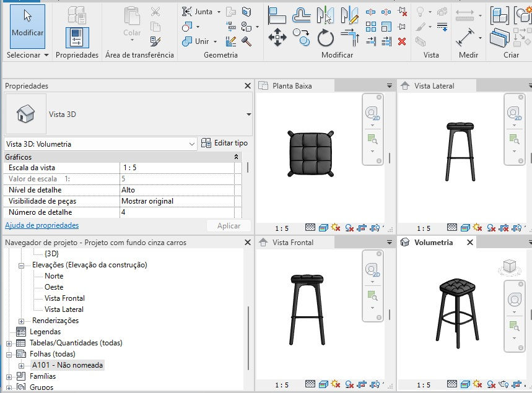Open the Junta dropdown arrow
The image size is (532, 393).
219,12
